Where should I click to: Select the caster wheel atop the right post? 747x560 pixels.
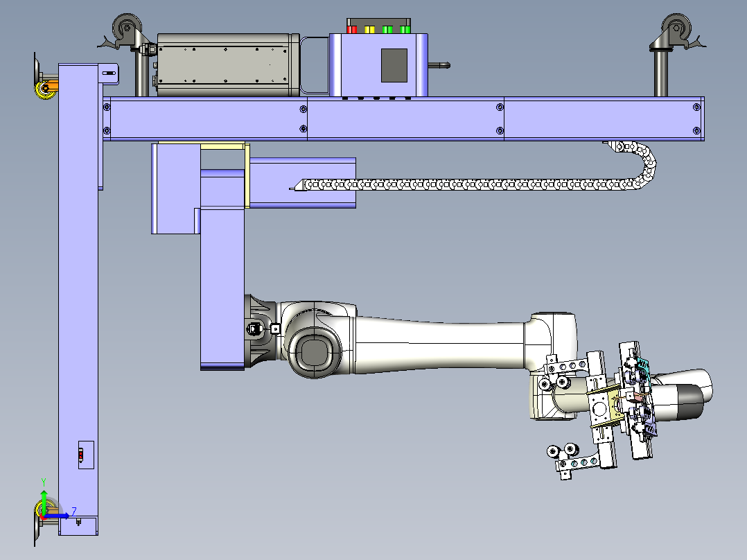point(676,27)
